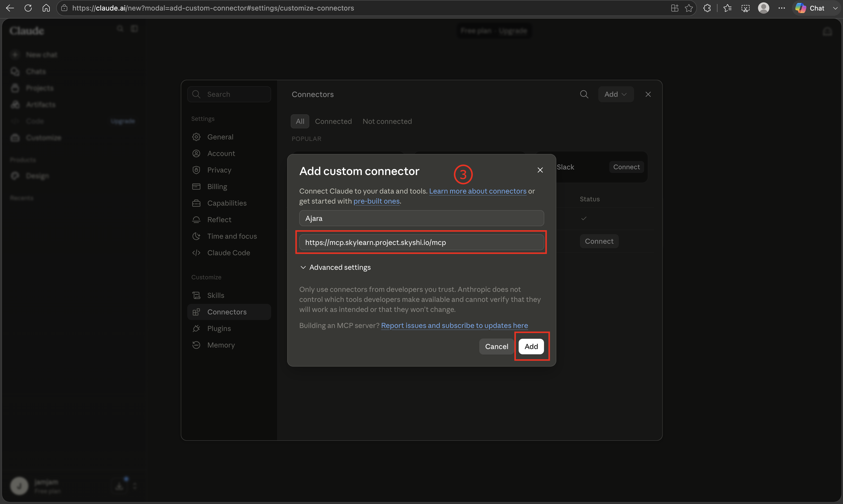Open the browser extensions puzzle icon
Viewport: 843px width, 504px height.
pyautogui.click(x=707, y=8)
